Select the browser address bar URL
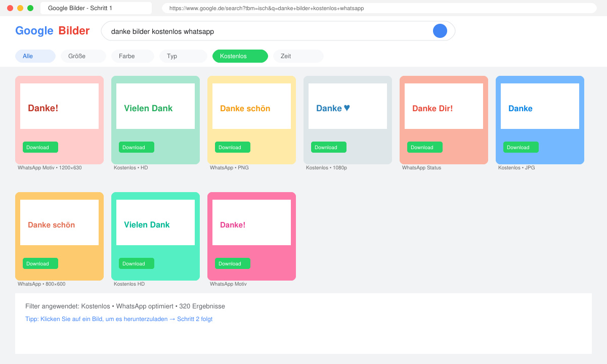 coord(379,8)
